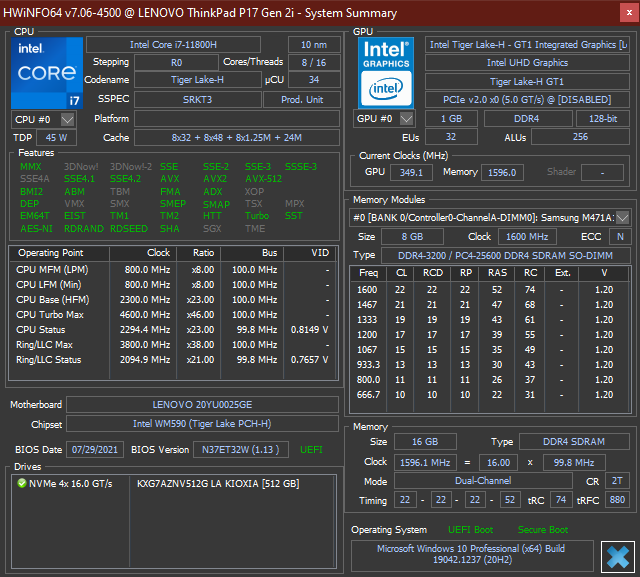Click the Clock column header
640x577 pixels.
158,253
